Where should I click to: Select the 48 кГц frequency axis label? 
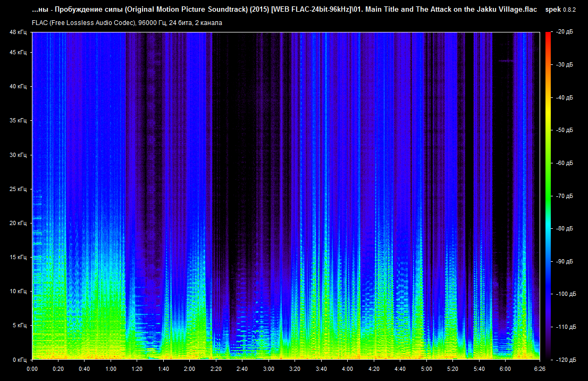click(18, 32)
